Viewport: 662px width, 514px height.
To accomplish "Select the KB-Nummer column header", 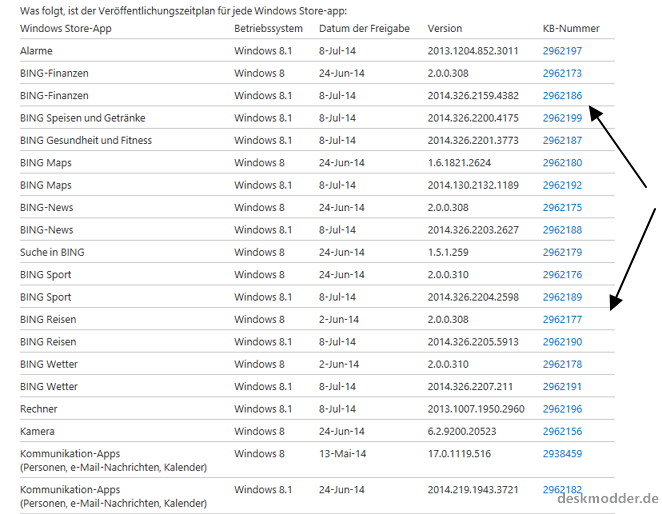I will pyautogui.click(x=571, y=28).
